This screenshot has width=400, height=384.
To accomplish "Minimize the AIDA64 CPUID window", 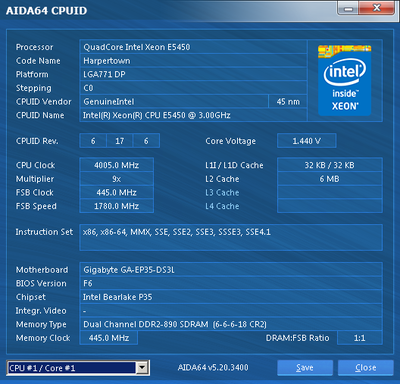I will click(348, 8).
